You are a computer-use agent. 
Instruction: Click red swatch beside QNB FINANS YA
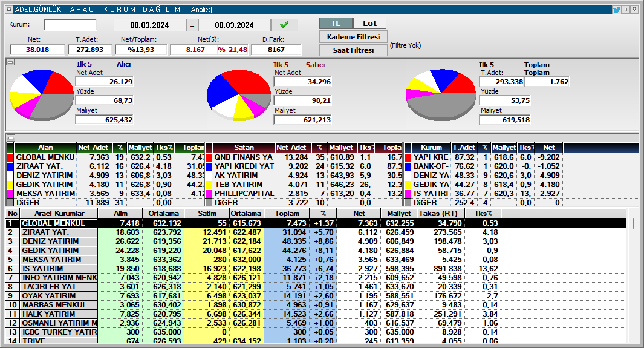click(209, 157)
